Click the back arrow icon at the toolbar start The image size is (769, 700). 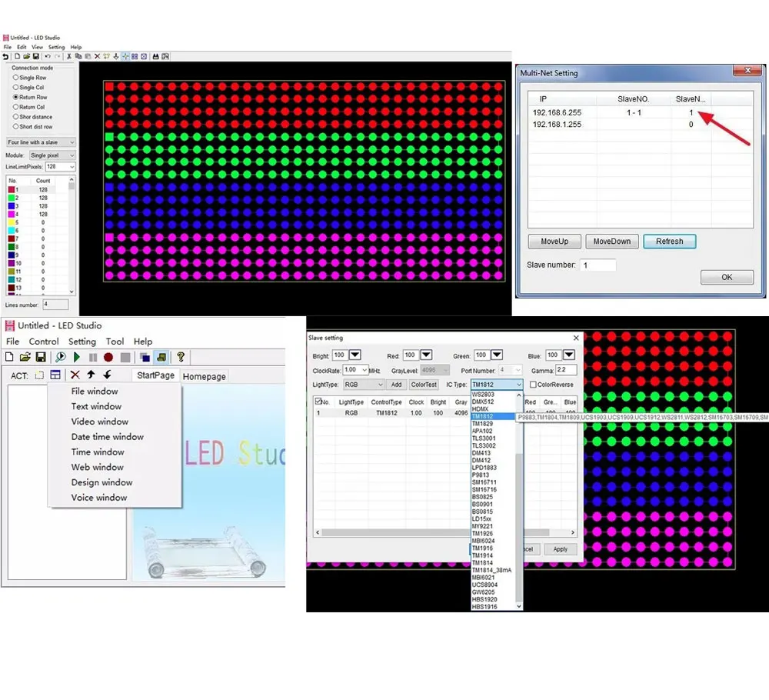click(x=5, y=57)
